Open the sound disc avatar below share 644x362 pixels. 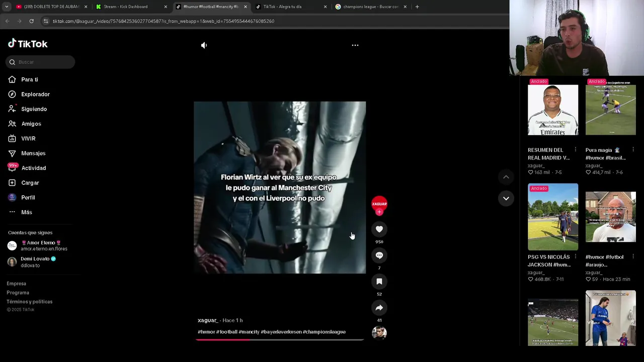379,333
